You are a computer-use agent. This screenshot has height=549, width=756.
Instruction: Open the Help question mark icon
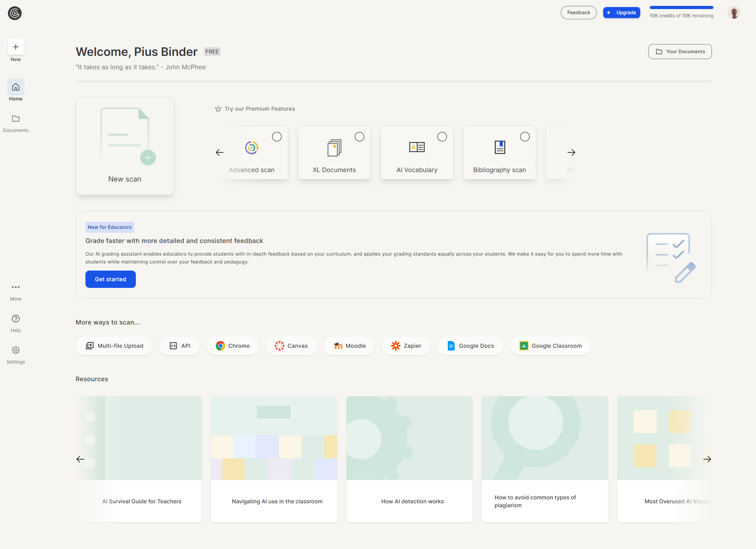[16, 319]
